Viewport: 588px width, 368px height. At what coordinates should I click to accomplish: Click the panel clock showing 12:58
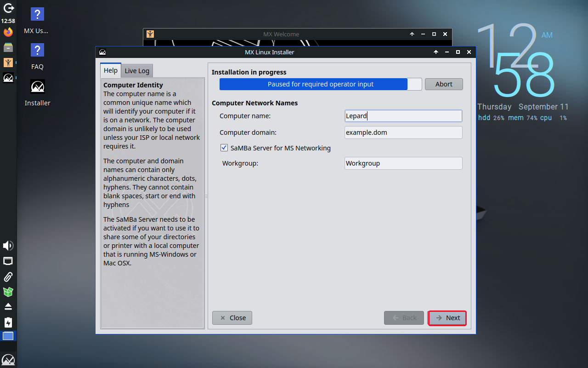[8, 21]
